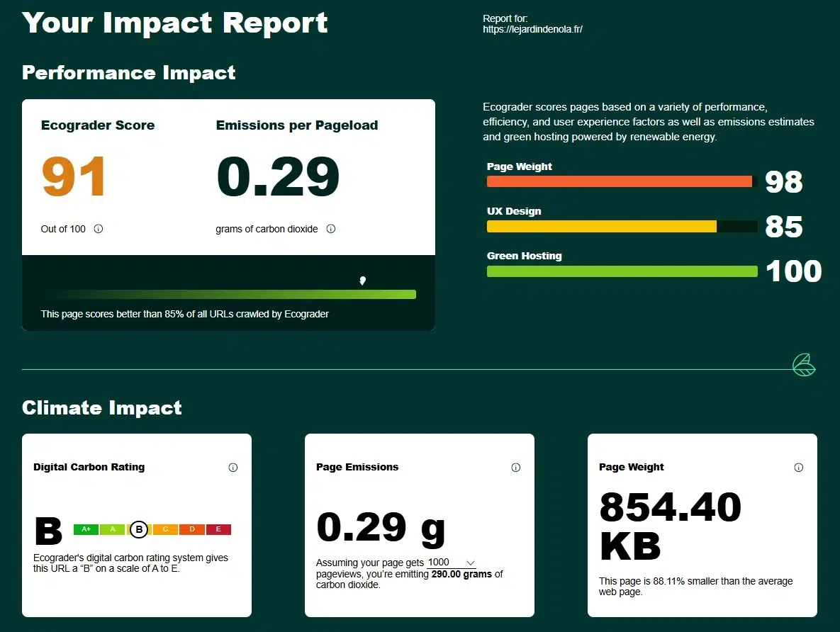This screenshot has width=840, height=632.
Task: Open the Digital Carbon Rating info icon
Action: click(233, 468)
